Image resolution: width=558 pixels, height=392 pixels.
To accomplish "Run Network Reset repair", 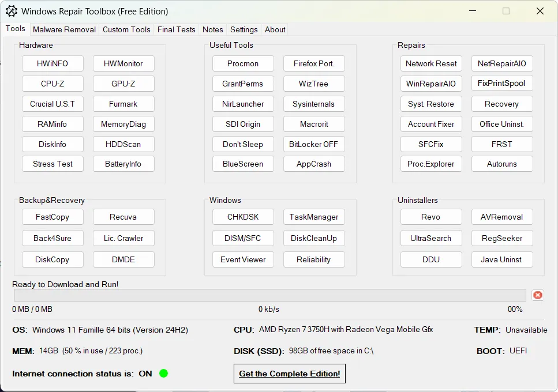I will [431, 63].
